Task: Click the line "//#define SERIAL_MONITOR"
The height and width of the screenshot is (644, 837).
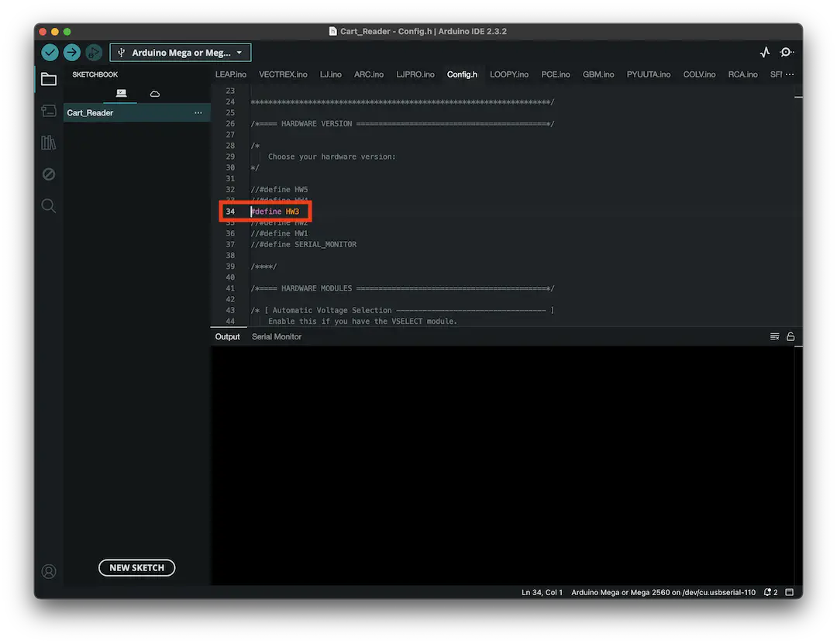Action: 304,245
